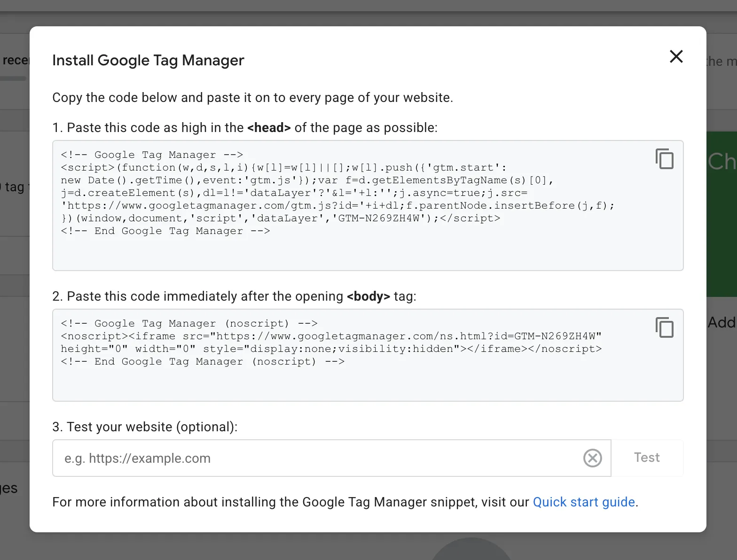Click '<!-- Google Tag Manager (noscript) -->' line
This screenshot has height=560, width=737.
tap(189, 324)
